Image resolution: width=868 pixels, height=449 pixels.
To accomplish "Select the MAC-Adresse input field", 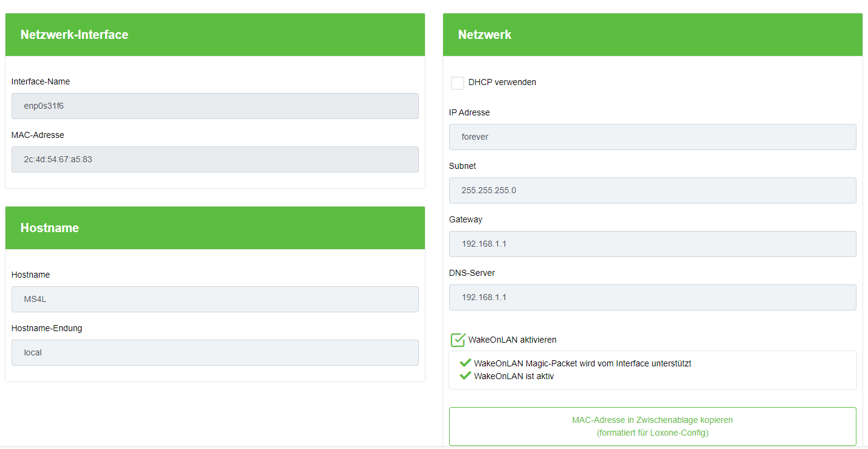I will (x=215, y=159).
